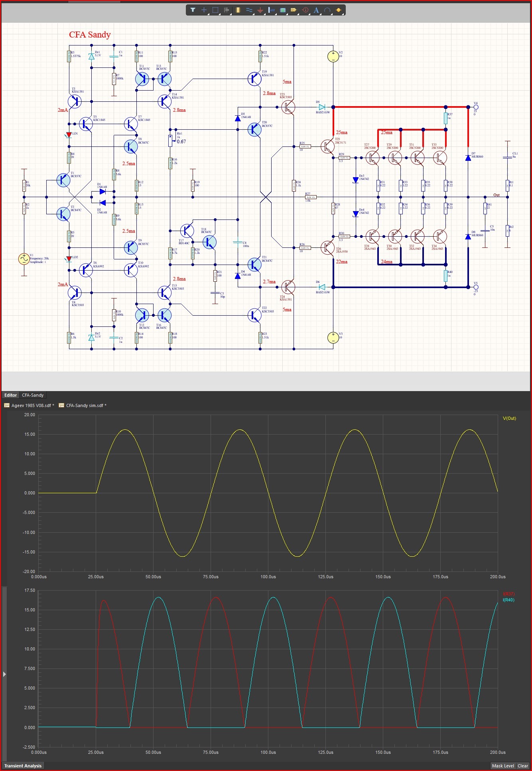Pick the D1 Port placement tool
This screenshot has width=532, height=771.
coord(294,10)
